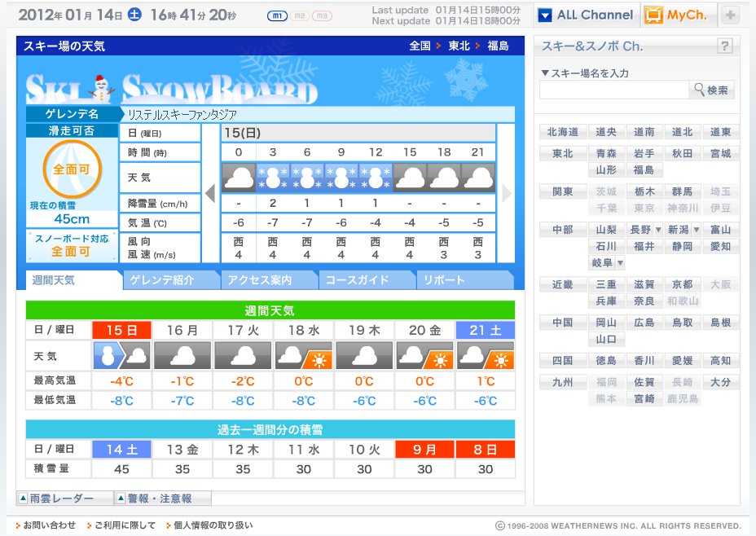Select the m1 size toggle
This screenshot has width=756, height=536.
(277, 16)
